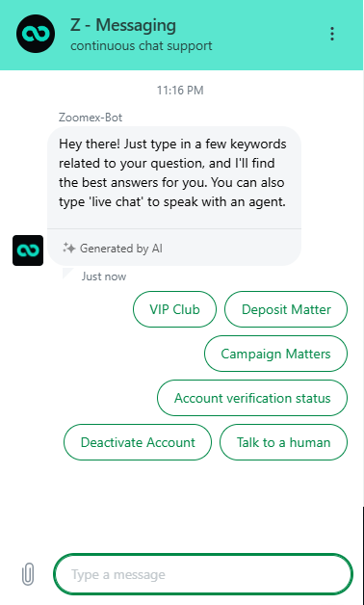Image resolution: width=364 pixels, height=605 pixels.
Task: Click the 11:16 PM timestamp
Action: [x=180, y=91]
